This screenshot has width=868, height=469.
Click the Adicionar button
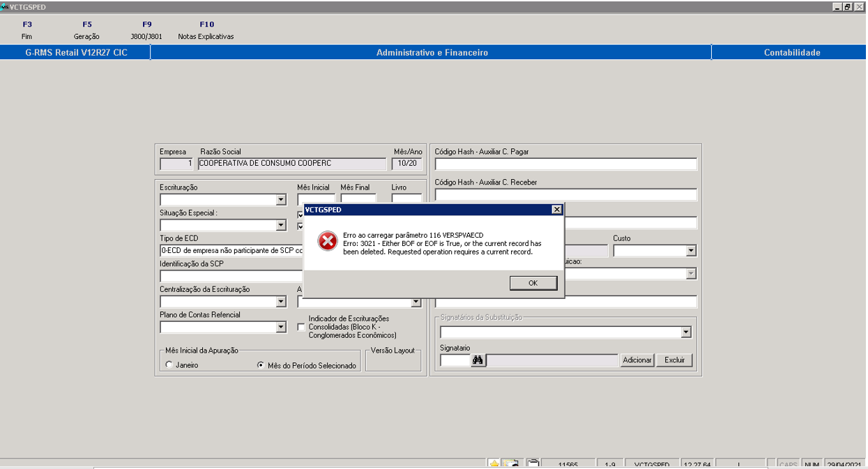[x=637, y=360]
